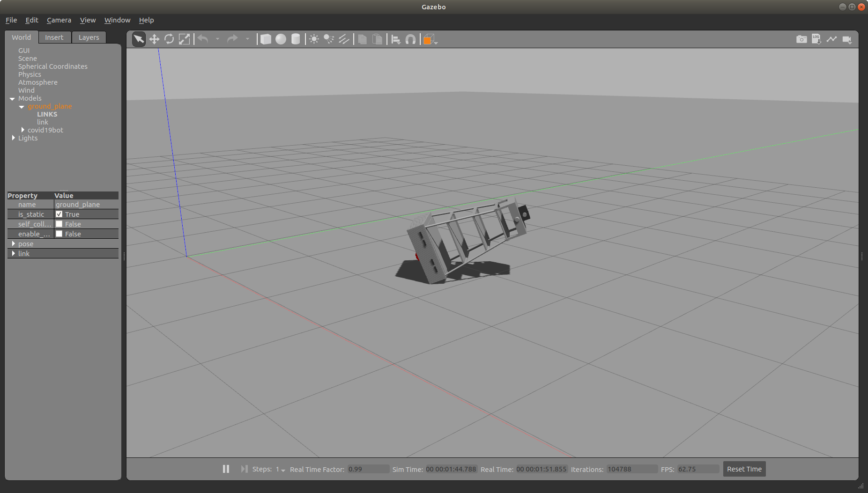Switch to the Insert tab

[x=54, y=37]
